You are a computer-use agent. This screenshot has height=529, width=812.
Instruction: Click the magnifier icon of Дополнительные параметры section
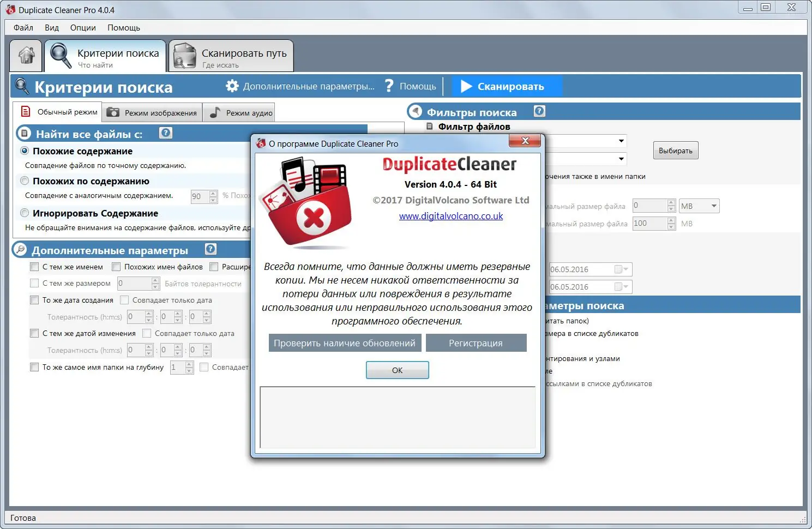tap(20, 250)
